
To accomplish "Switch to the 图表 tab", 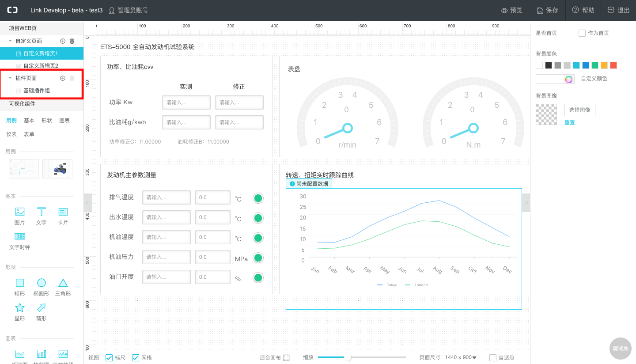I will pyautogui.click(x=64, y=121).
